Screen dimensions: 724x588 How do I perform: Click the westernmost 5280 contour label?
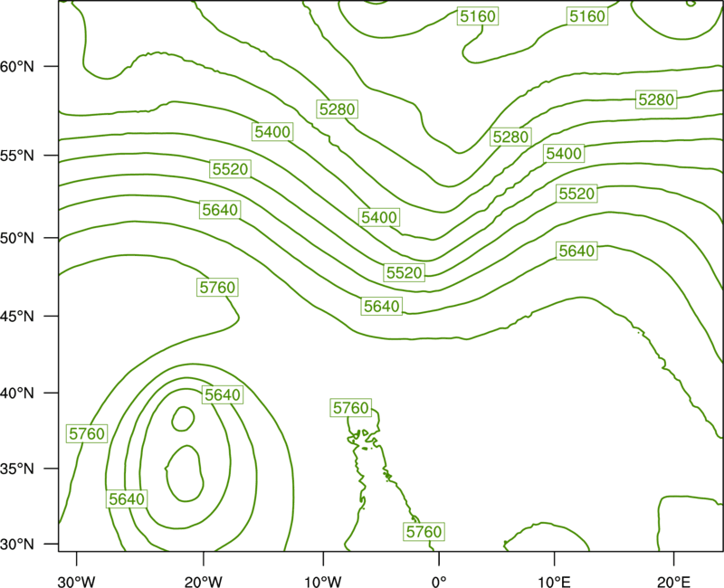pyautogui.click(x=338, y=109)
